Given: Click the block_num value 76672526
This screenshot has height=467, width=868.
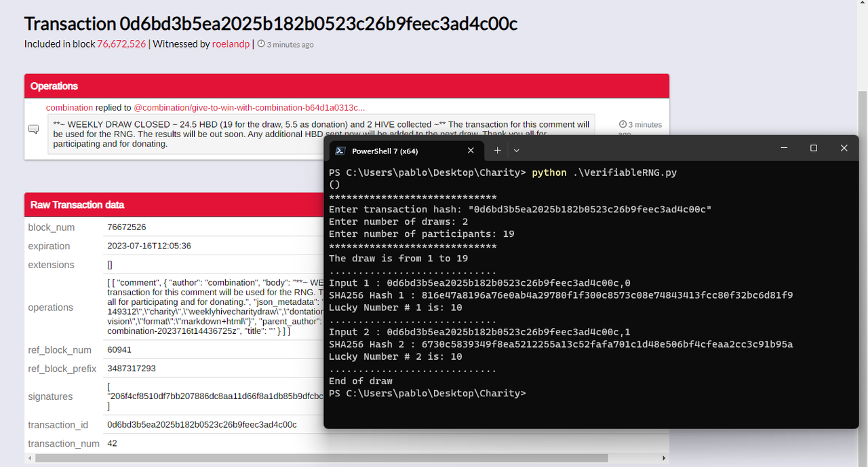Looking at the screenshot, I should [x=127, y=227].
